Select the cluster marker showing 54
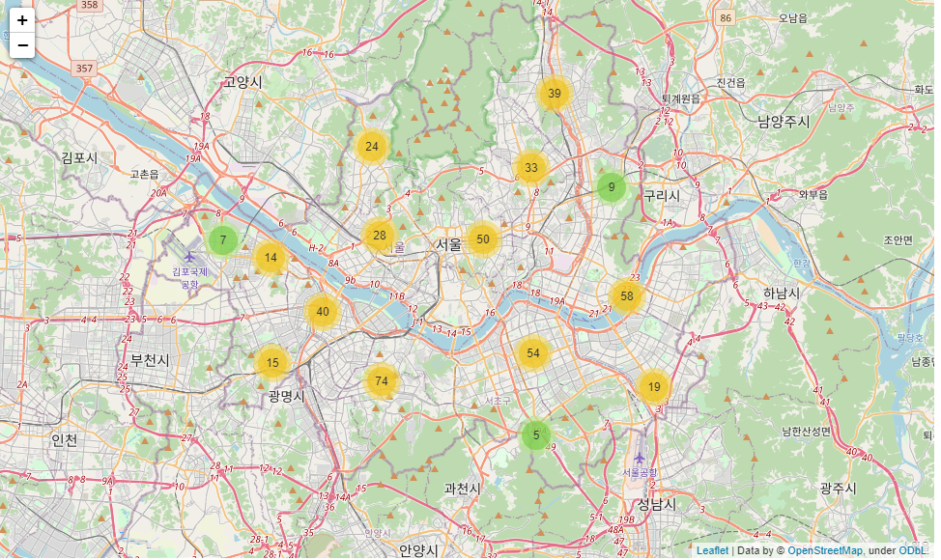This screenshot has width=941, height=560. pos(533,353)
